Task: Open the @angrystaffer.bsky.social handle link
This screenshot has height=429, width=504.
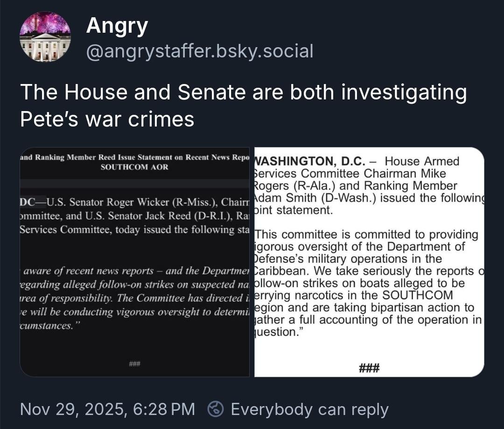Action: 200,51
